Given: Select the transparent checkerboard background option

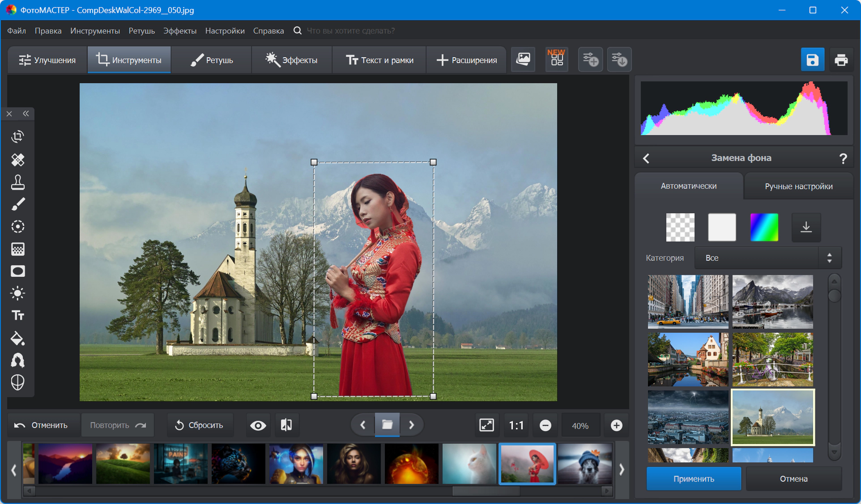Looking at the screenshot, I should (680, 227).
